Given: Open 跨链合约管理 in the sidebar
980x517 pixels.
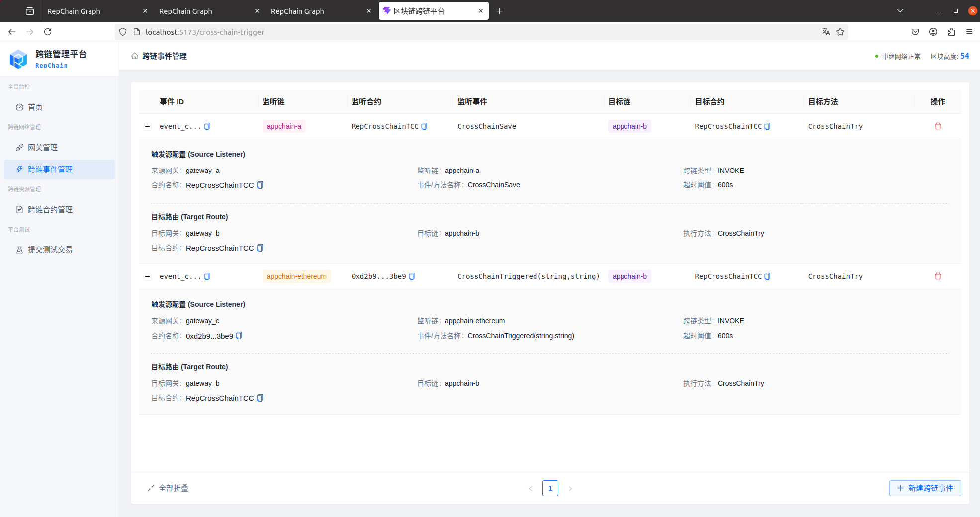Looking at the screenshot, I should click(59, 210).
